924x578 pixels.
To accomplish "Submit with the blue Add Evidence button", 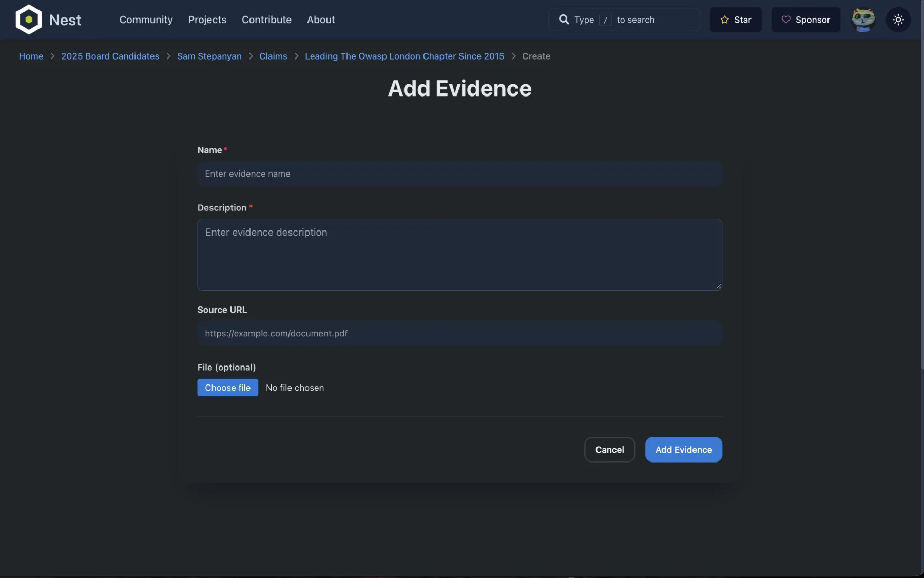I will pos(683,450).
